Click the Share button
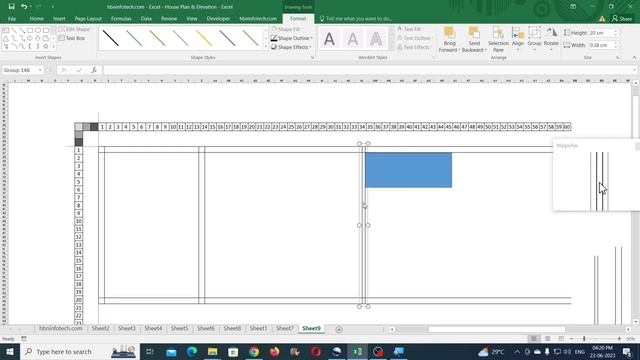 click(622, 19)
